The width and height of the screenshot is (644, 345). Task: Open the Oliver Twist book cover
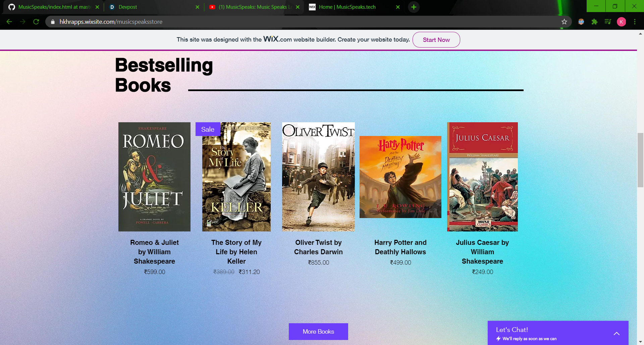tap(318, 177)
